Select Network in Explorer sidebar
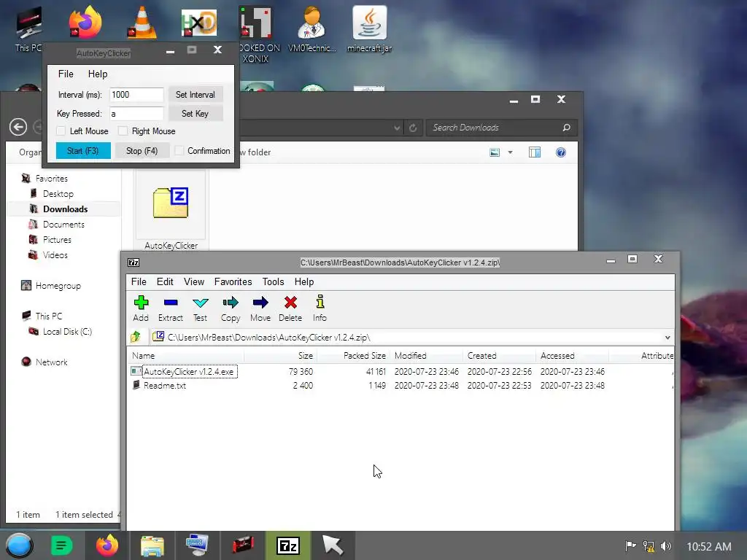 coord(52,362)
